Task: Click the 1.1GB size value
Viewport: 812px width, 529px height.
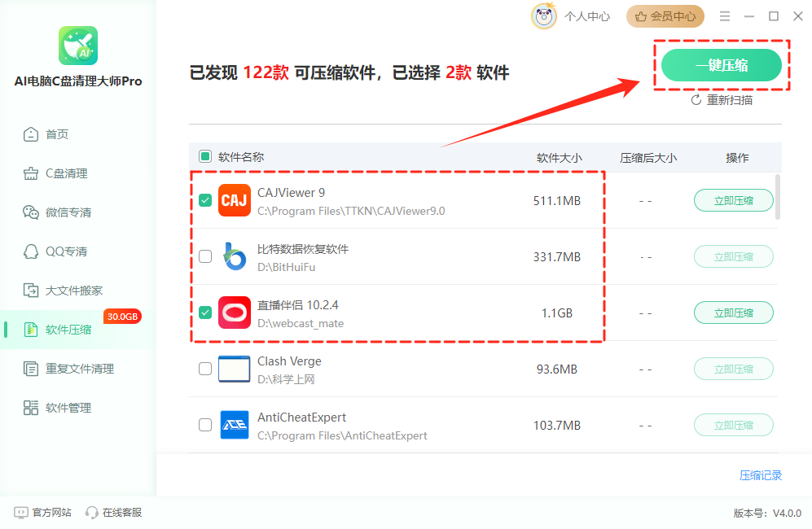Action: click(557, 313)
